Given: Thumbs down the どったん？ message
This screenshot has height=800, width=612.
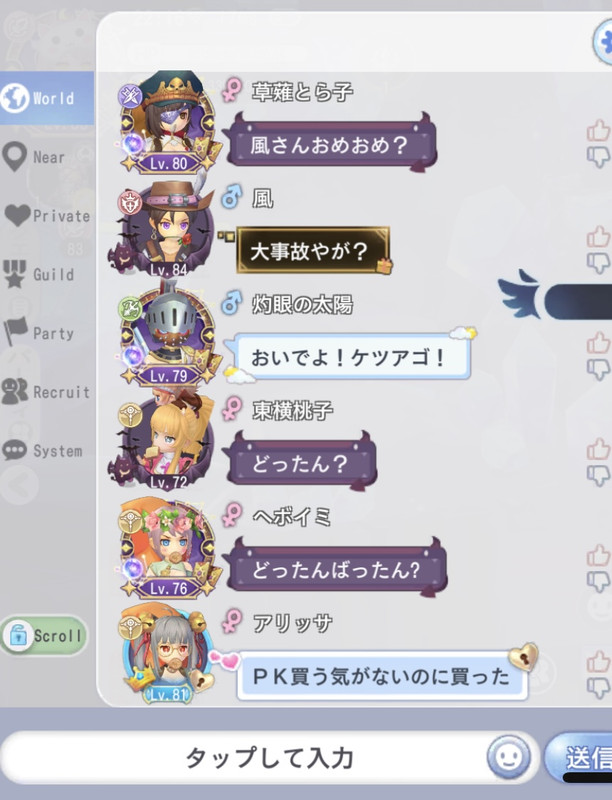Looking at the screenshot, I should click(598, 476).
